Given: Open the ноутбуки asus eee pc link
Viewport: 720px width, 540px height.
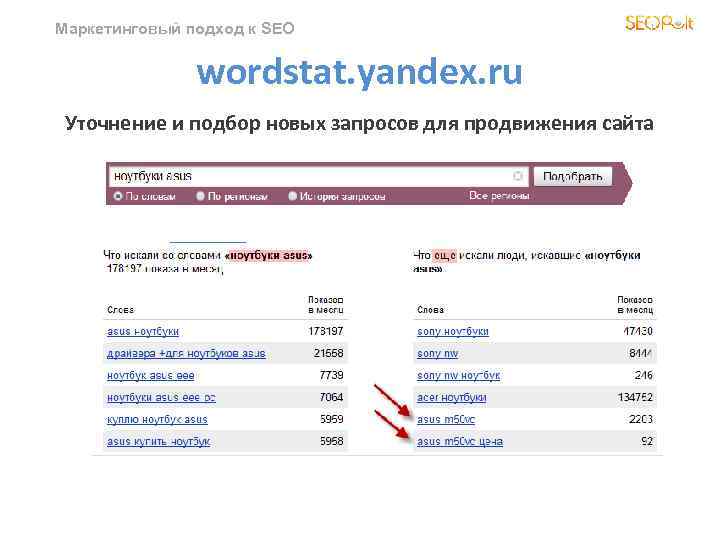Looking at the screenshot, I should point(161,398).
